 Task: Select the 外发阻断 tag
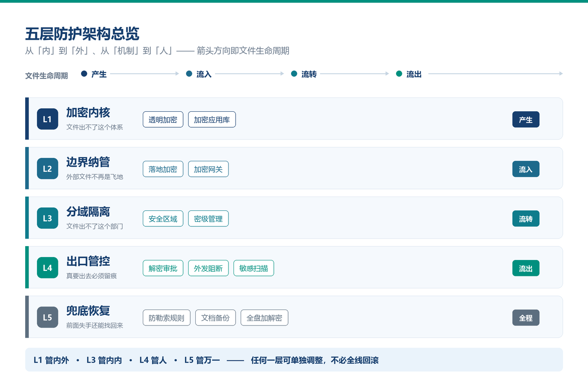pyautogui.click(x=208, y=268)
